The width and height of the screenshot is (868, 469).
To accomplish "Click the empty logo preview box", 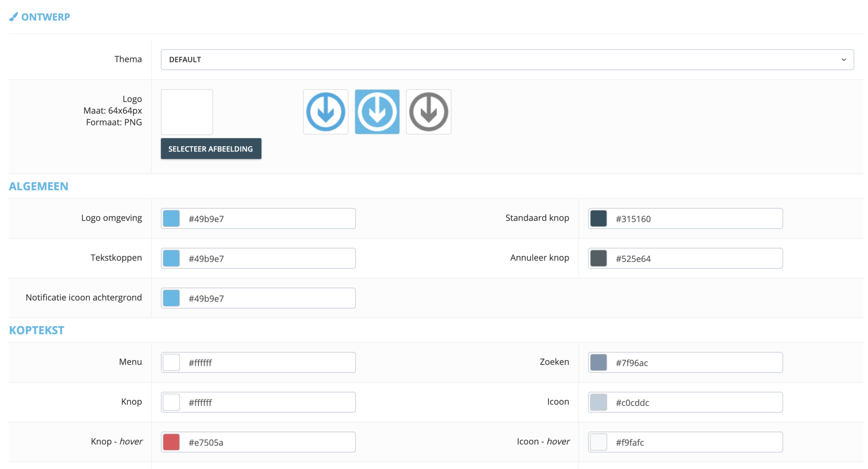I will coord(186,112).
